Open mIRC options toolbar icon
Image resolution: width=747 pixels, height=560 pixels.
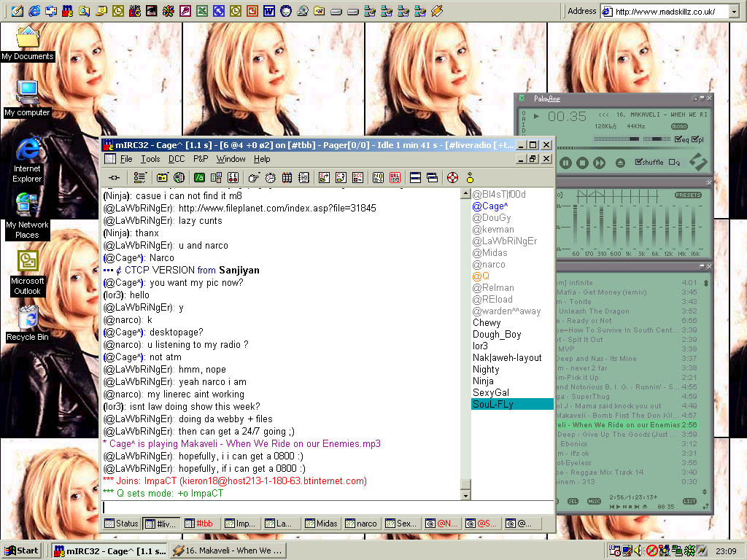139,177
